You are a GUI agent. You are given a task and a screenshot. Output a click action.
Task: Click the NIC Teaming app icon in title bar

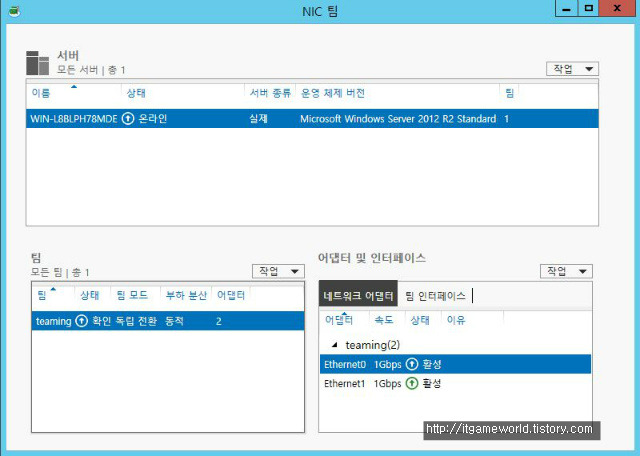coord(15,11)
